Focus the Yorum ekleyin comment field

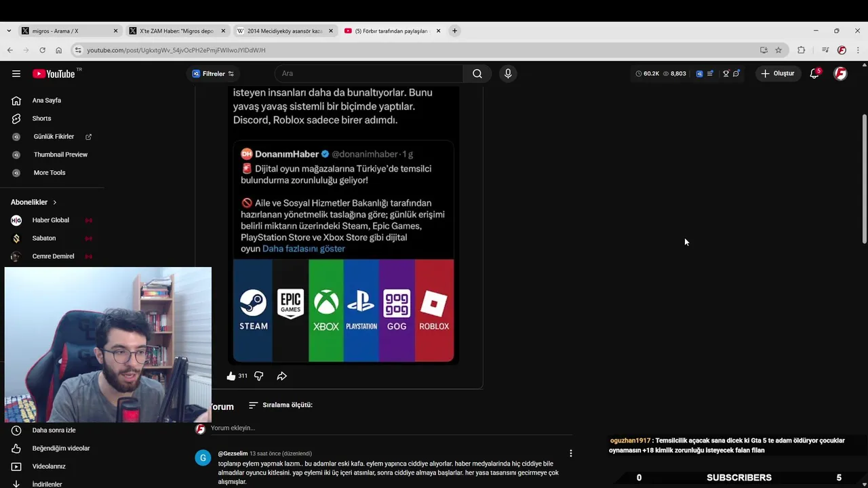click(x=391, y=428)
